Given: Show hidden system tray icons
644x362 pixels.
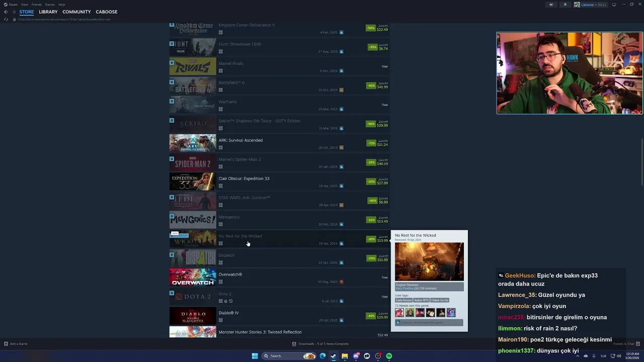Looking at the screenshot, I should (578, 356).
